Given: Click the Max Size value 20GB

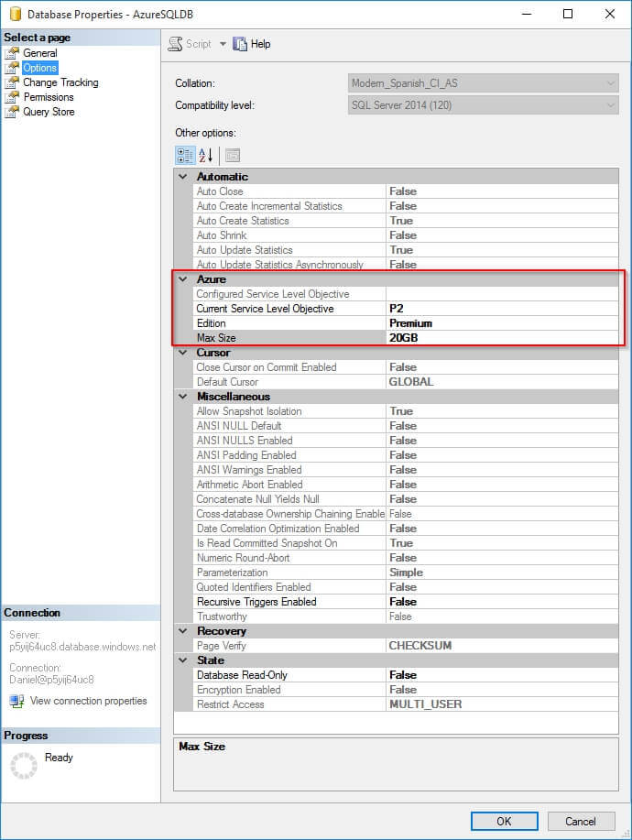Looking at the screenshot, I should tap(404, 338).
